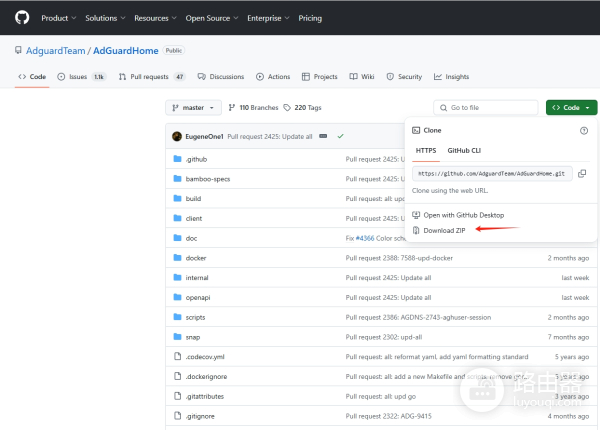Open the Pricing page
This screenshot has width=600, height=430.
click(310, 18)
